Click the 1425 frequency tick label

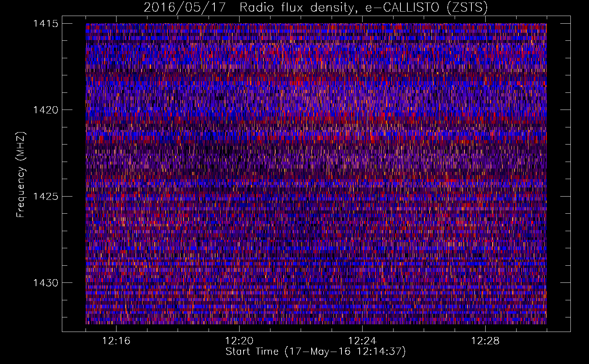pos(46,197)
